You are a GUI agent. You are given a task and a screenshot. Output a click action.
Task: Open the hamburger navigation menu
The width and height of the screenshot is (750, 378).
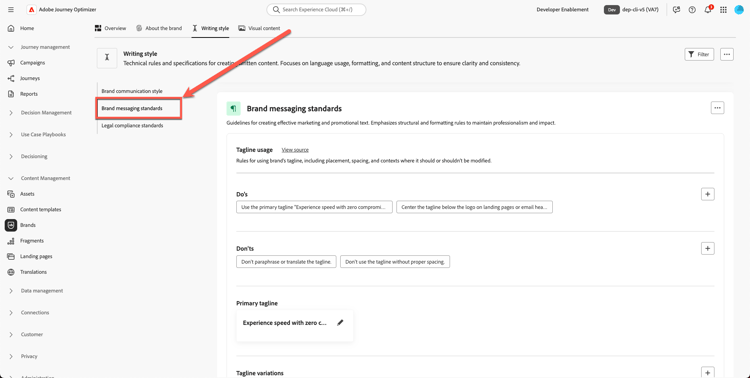[x=11, y=10]
